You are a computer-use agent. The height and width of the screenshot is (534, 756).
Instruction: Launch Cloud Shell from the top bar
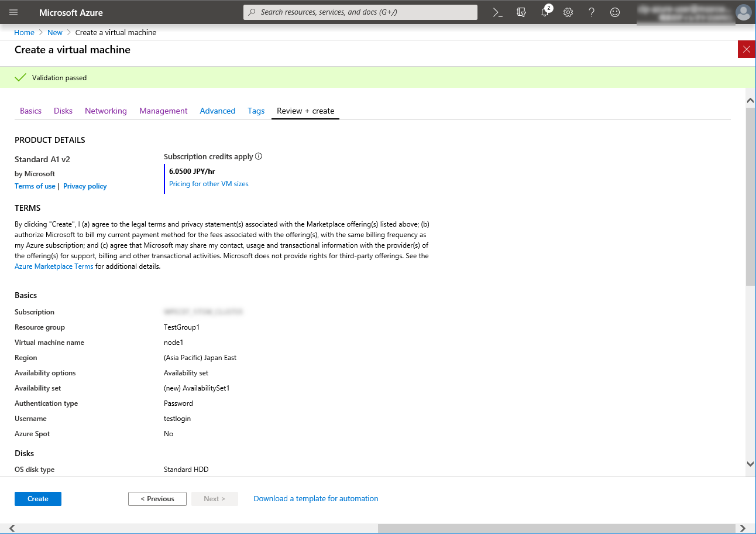point(498,12)
